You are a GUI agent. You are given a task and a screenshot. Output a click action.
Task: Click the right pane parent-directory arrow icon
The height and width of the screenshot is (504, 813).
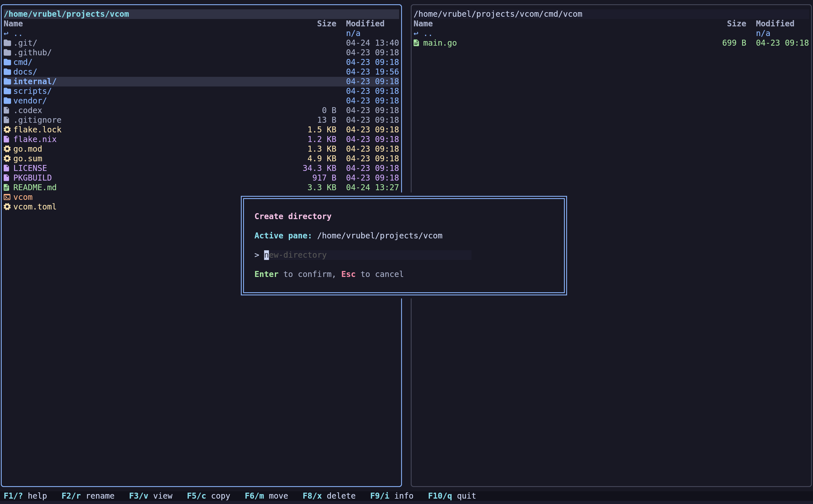click(416, 34)
